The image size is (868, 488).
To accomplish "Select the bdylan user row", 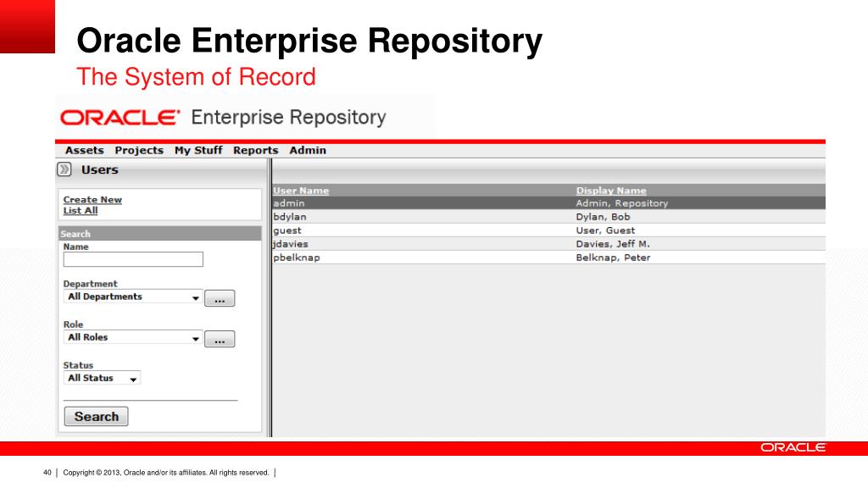I will coord(548,217).
